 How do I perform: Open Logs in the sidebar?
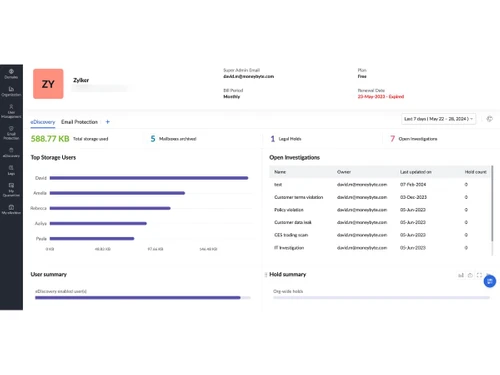[x=11, y=170]
